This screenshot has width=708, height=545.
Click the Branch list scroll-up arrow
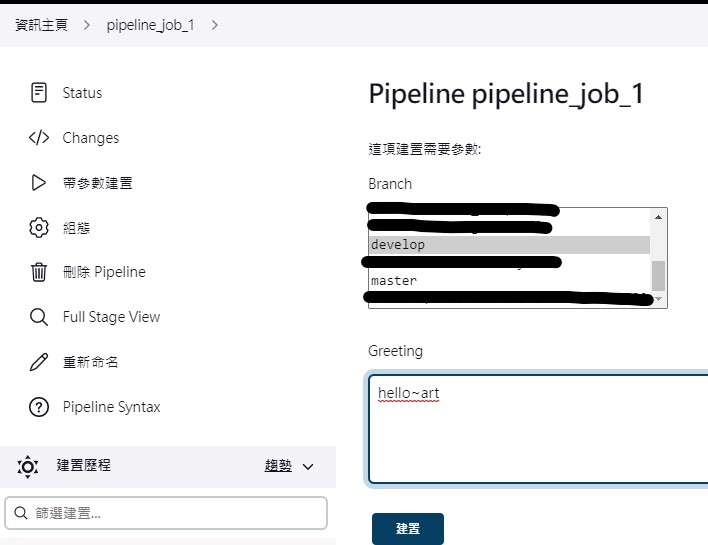[658, 217]
